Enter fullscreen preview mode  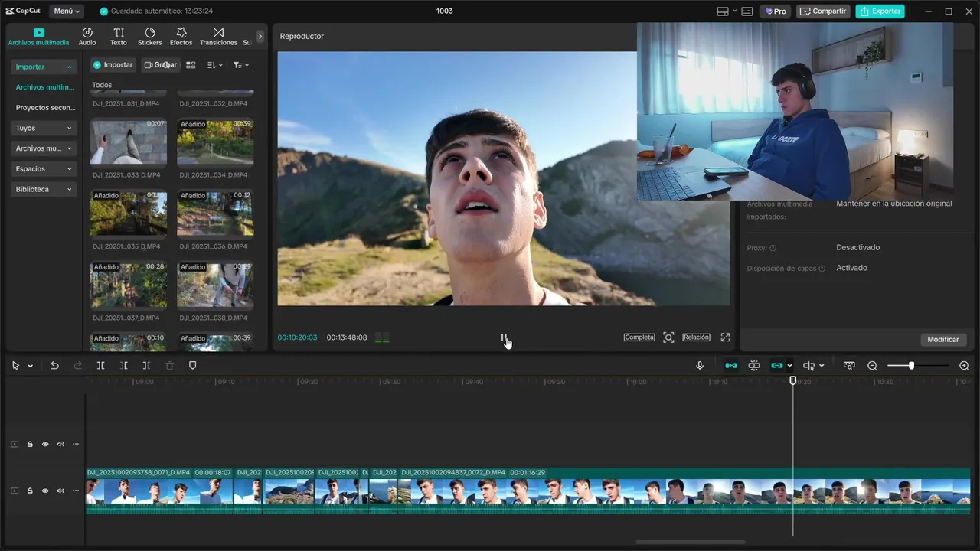pos(725,337)
